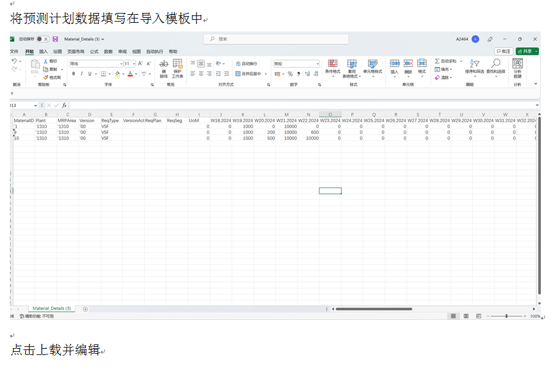The height and width of the screenshot is (392, 555).
Task: Expand the AutoSum (自动求和) dropdown arrow
Action: [x=461, y=61]
